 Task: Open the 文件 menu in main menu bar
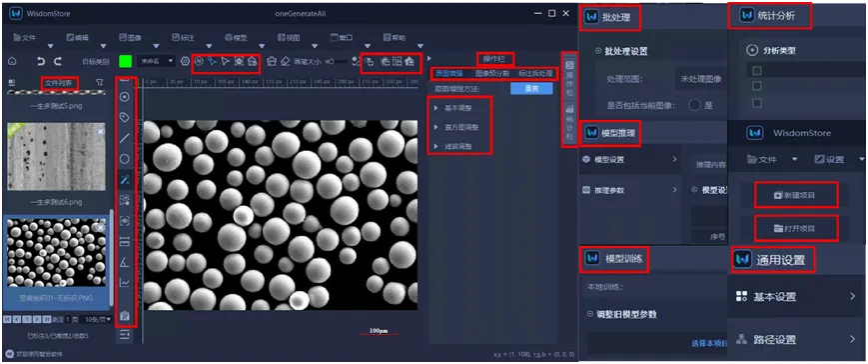[25, 38]
